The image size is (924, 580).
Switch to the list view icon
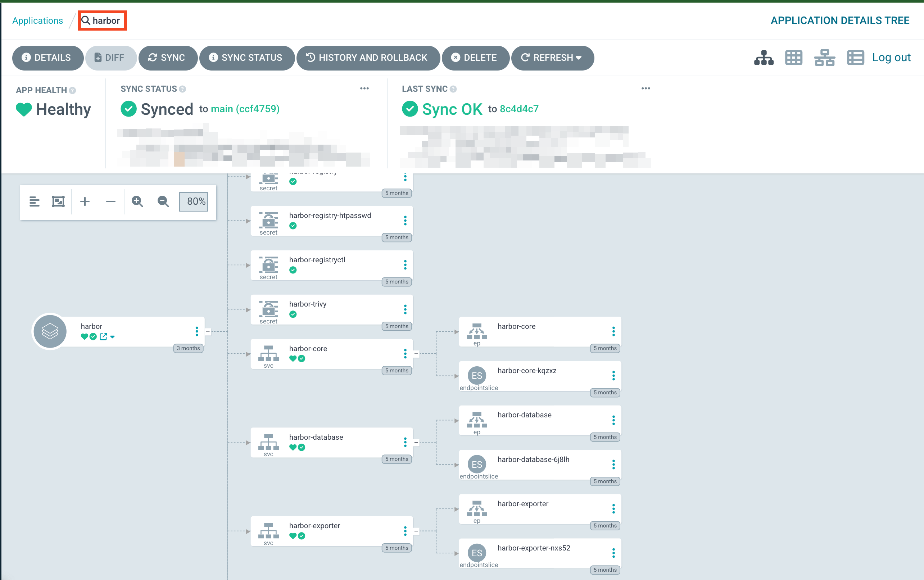coord(855,58)
